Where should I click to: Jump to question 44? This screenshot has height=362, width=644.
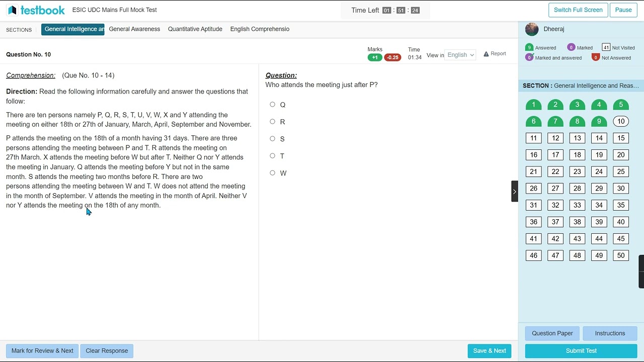click(x=599, y=239)
